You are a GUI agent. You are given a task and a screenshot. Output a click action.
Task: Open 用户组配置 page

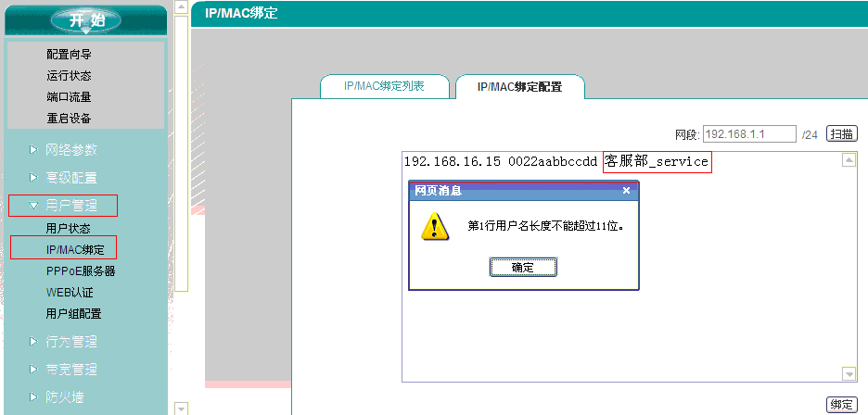[x=74, y=314]
